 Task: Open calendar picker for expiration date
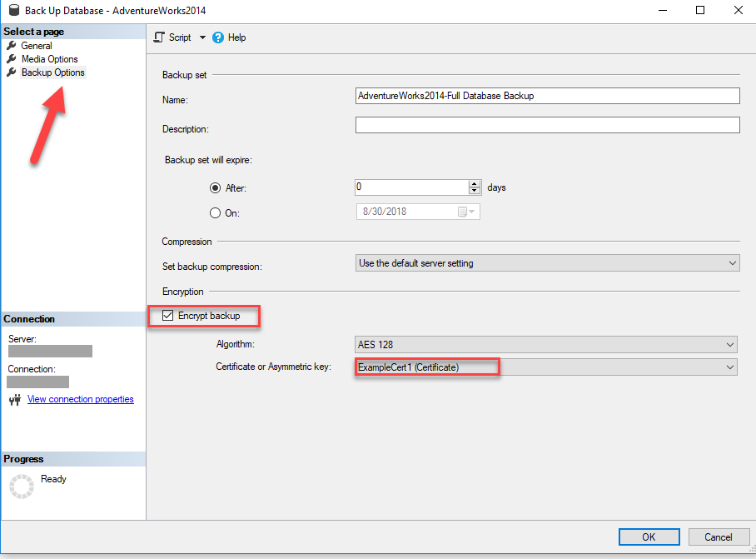(463, 212)
